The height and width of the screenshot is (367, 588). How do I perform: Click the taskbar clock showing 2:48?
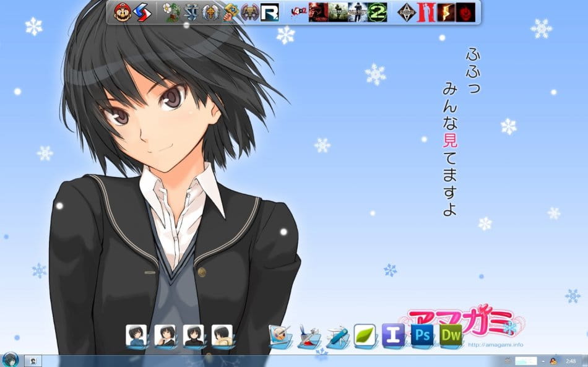[x=571, y=361]
